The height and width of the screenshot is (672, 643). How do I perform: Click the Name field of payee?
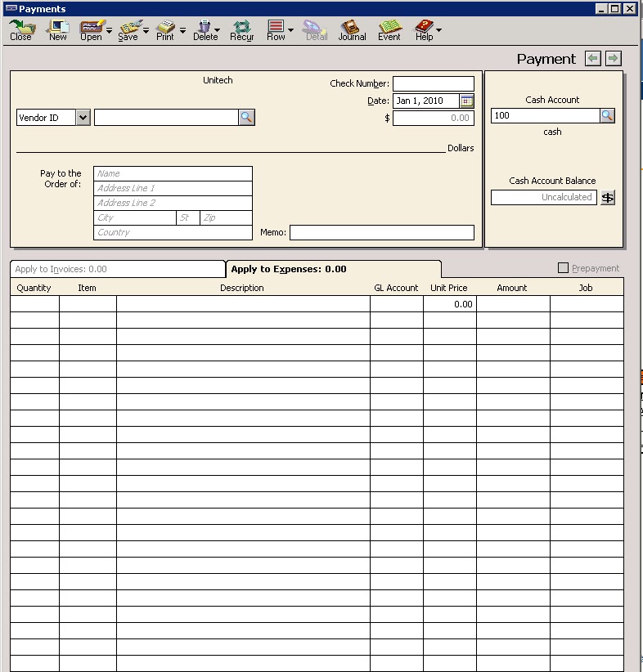[173, 173]
